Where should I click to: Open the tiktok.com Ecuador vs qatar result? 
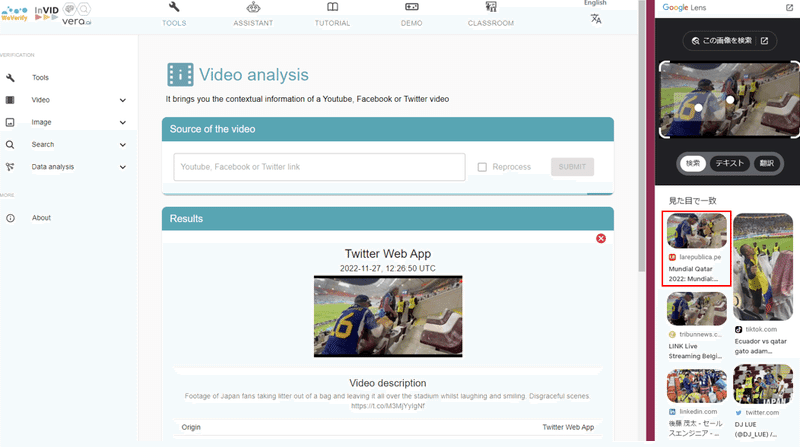[x=763, y=284]
